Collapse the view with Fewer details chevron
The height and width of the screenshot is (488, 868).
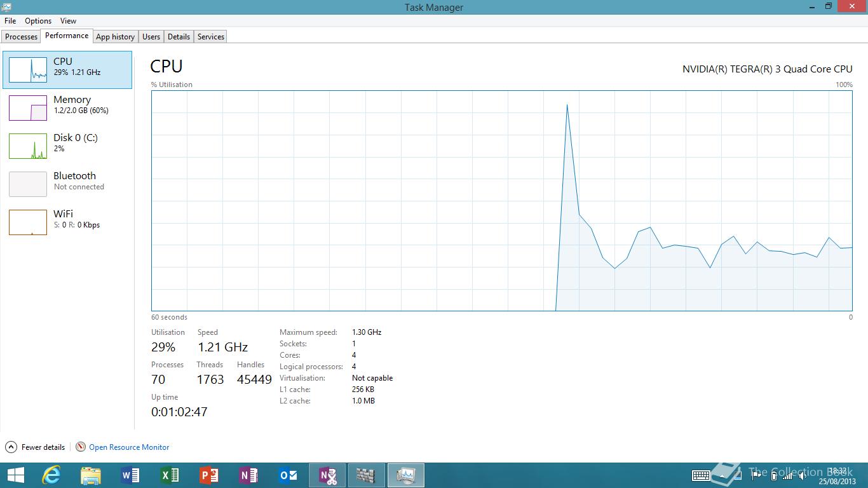click(11, 447)
